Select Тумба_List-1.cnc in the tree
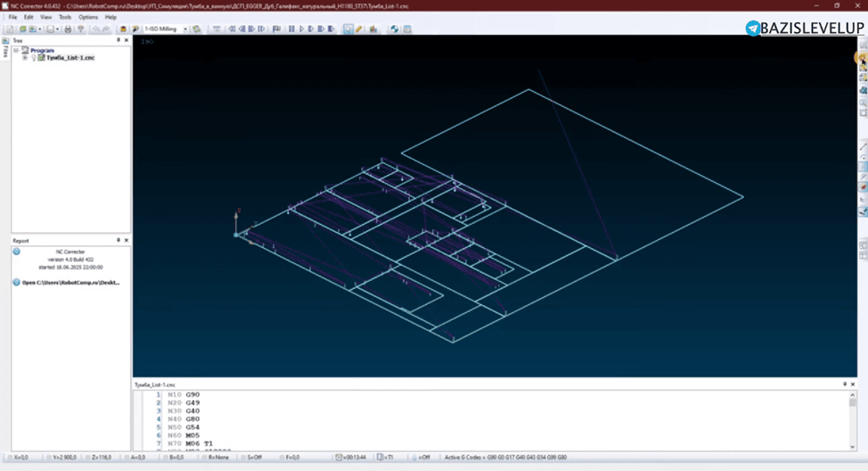Screen dimensions: 868x471 point(70,58)
